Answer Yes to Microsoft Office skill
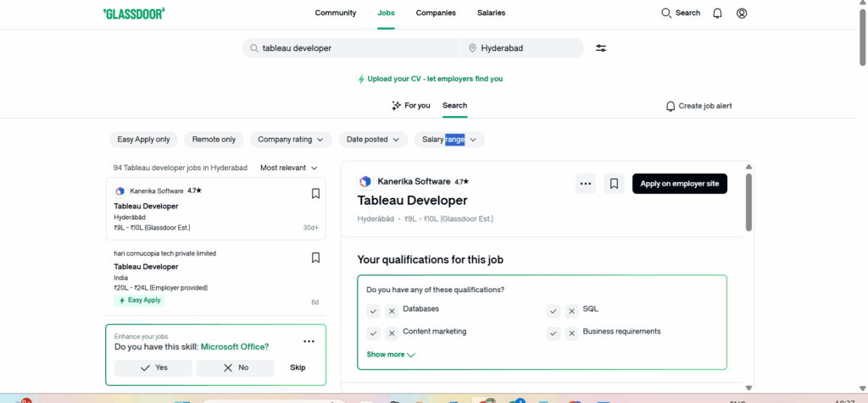Image resolution: width=868 pixels, height=403 pixels. click(x=153, y=367)
